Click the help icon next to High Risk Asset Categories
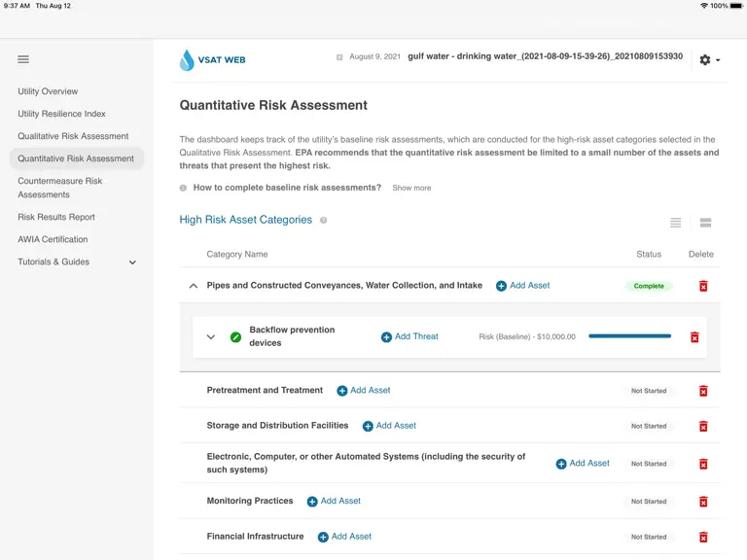Image resolution: width=747 pixels, height=560 pixels. [324, 221]
